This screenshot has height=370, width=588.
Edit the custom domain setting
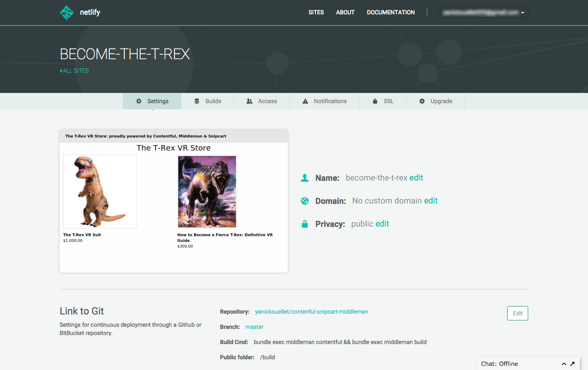(x=431, y=201)
